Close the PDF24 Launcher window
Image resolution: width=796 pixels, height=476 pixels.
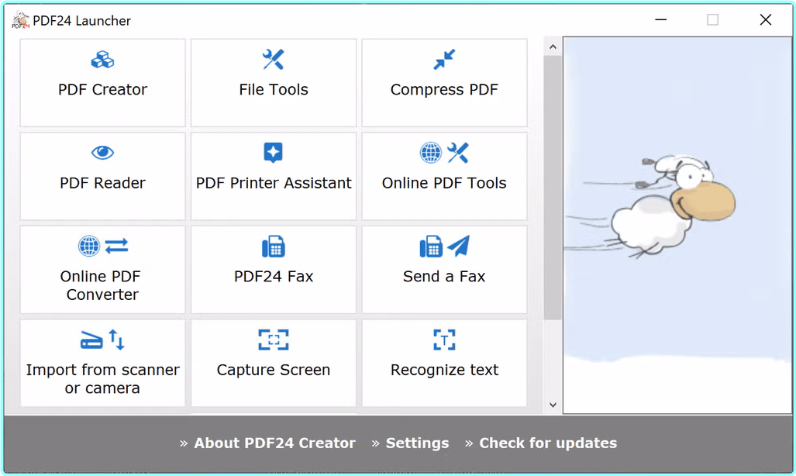point(765,20)
